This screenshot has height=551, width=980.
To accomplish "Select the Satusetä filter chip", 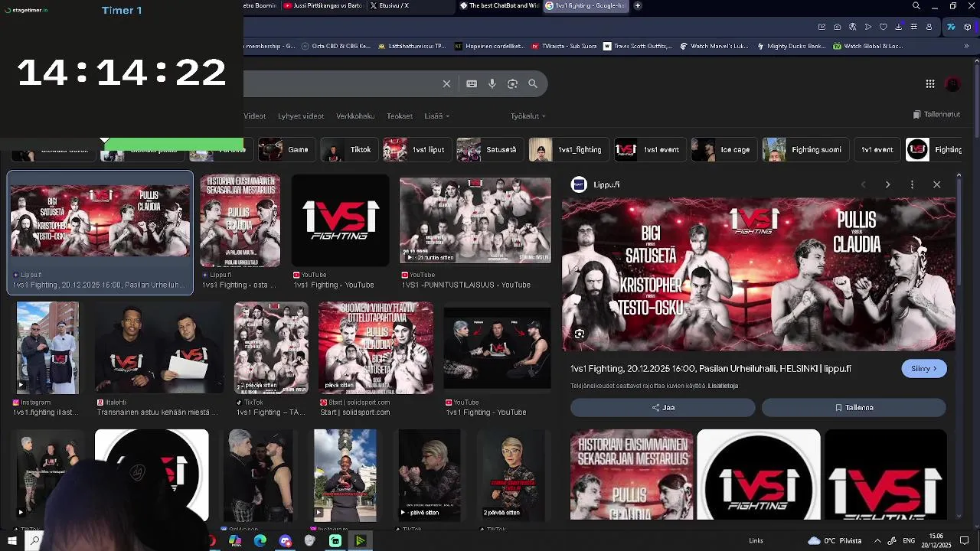I will [489, 149].
